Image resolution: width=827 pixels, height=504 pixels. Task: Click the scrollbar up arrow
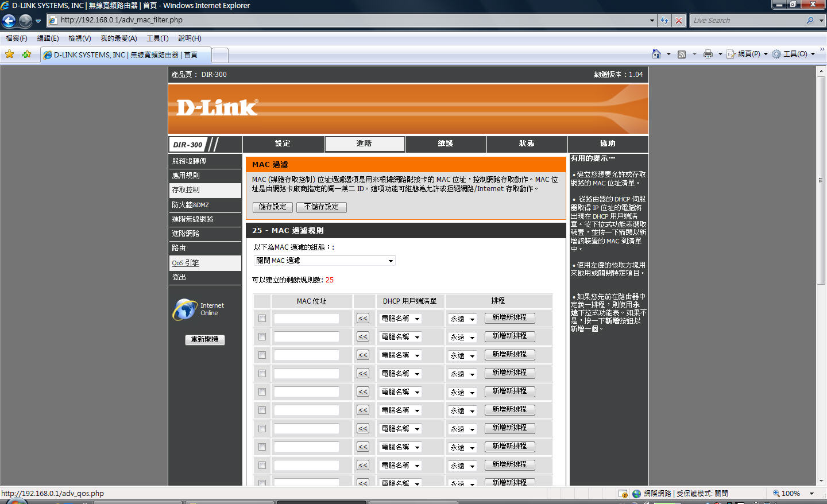click(x=821, y=71)
